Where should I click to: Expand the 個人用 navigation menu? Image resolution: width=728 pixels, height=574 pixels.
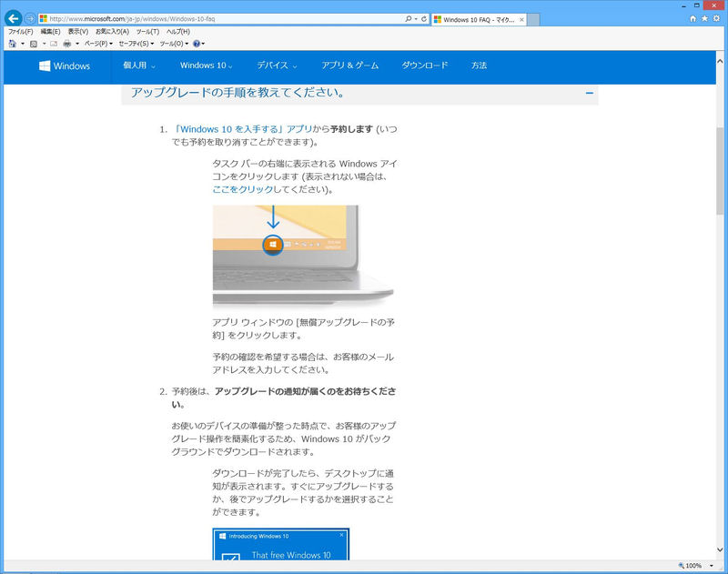click(x=139, y=65)
